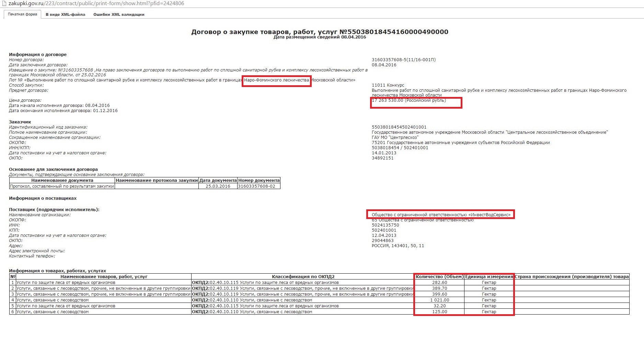Click quantity cell 282.60
Screen dimensions: 644x340
click(439, 282)
